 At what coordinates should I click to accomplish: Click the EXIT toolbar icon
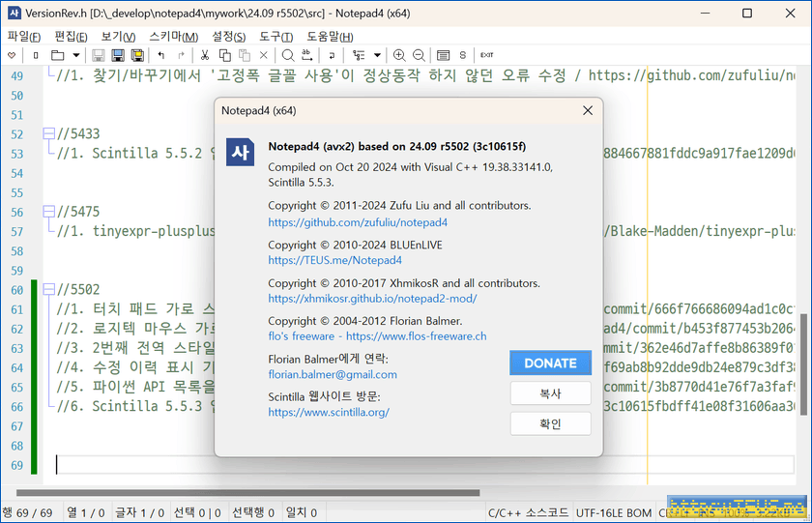pyautogui.click(x=486, y=55)
